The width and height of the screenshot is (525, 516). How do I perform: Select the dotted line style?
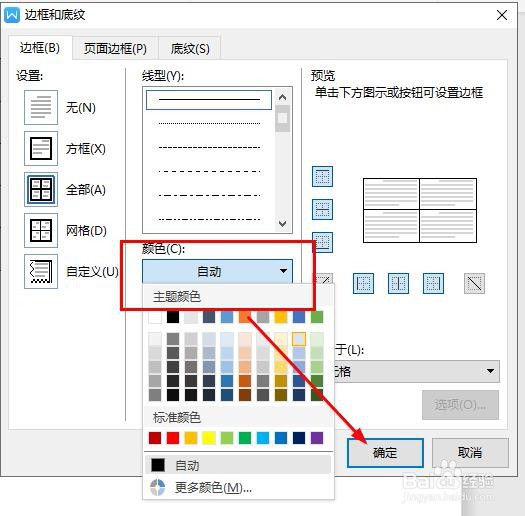coord(209,124)
